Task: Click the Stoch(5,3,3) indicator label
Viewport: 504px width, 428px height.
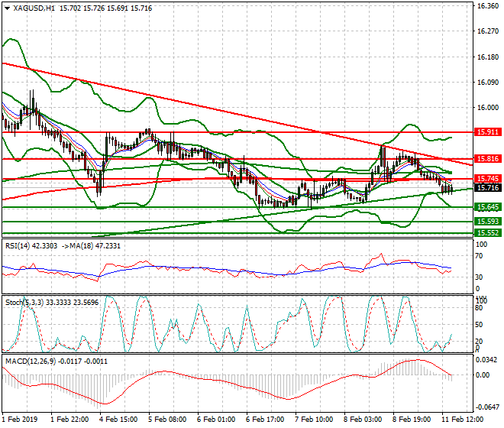Action: pyautogui.click(x=24, y=303)
